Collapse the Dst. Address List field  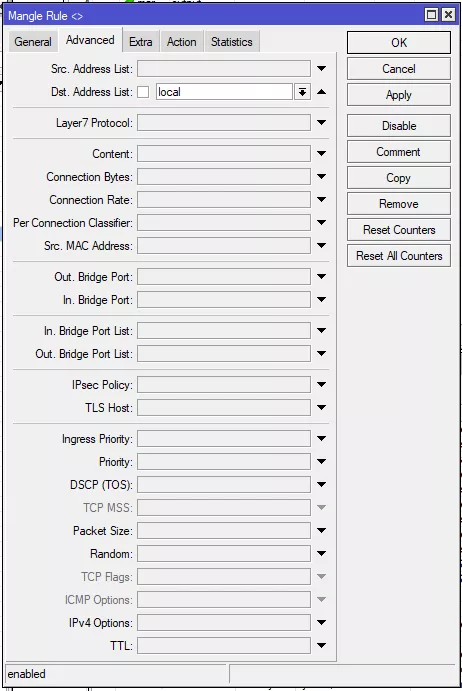click(321, 92)
